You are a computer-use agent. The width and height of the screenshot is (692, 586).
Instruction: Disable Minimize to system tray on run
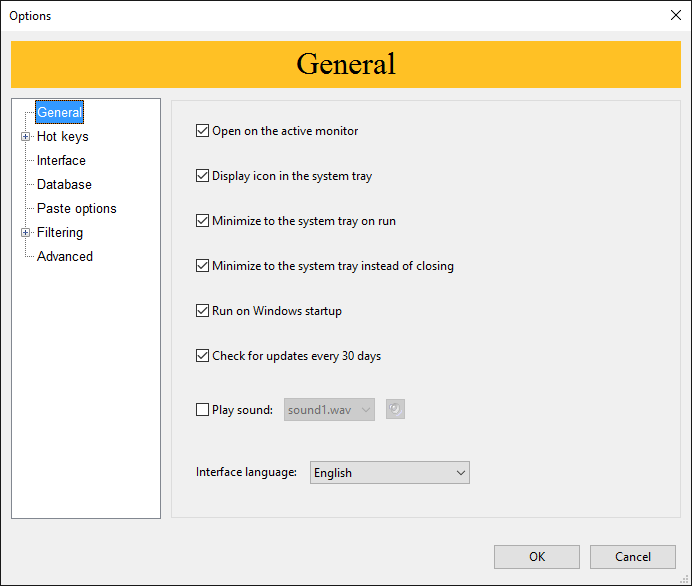(203, 221)
